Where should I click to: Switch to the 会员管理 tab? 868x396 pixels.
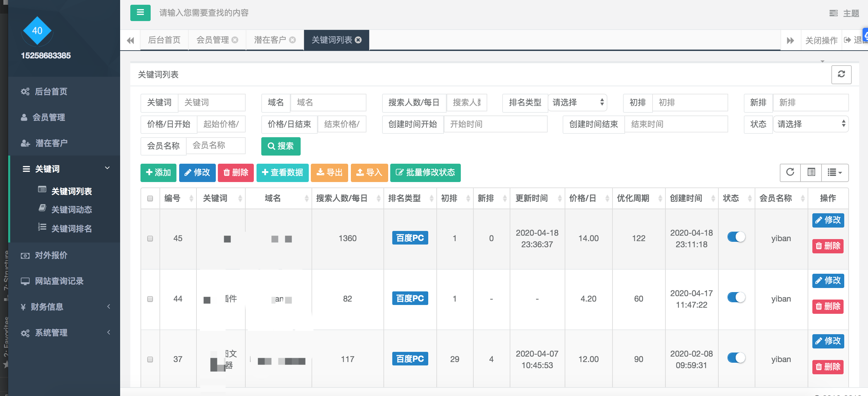click(x=213, y=40)
